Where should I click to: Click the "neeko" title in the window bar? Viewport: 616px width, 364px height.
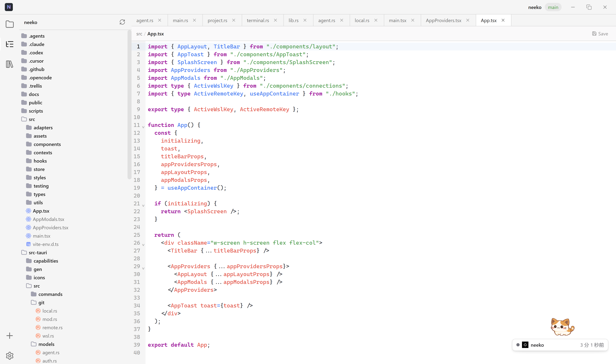tap(535, 7)
